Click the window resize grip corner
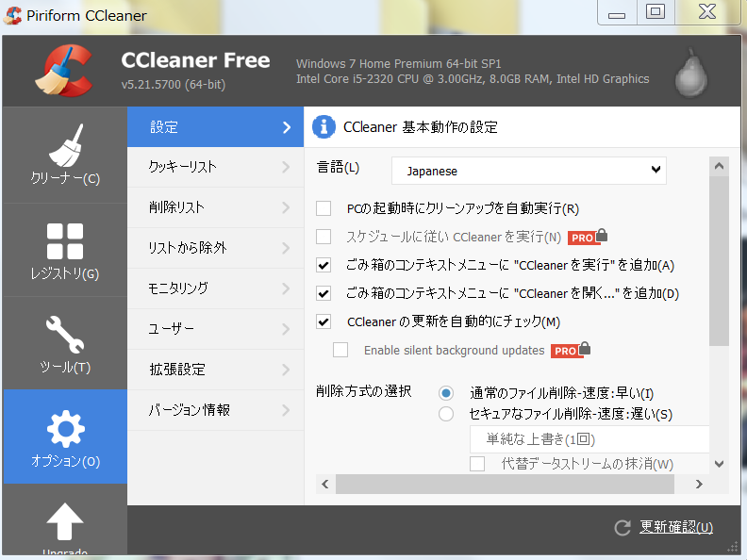747x560 pixels. point(732,548)
